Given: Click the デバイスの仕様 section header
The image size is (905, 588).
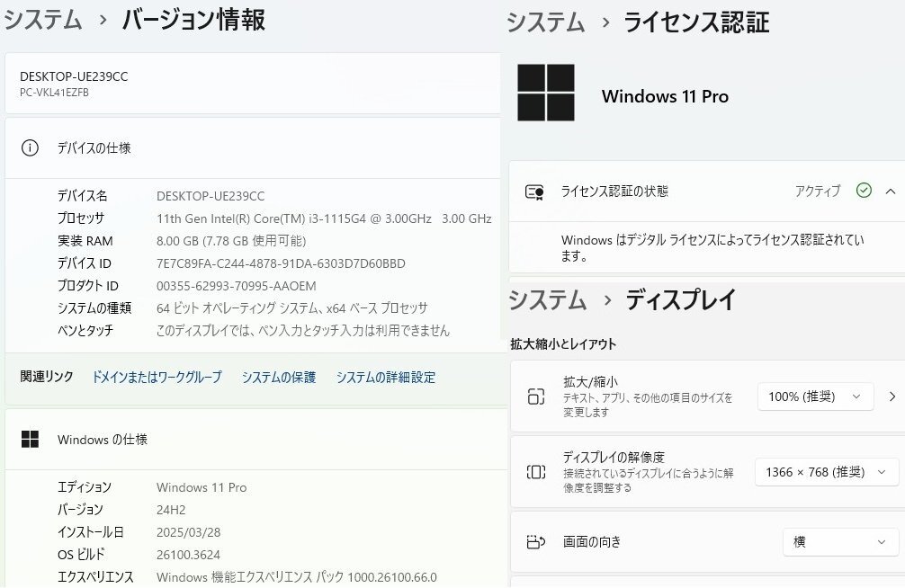Looking at the screenshot, I should (253, 148).
